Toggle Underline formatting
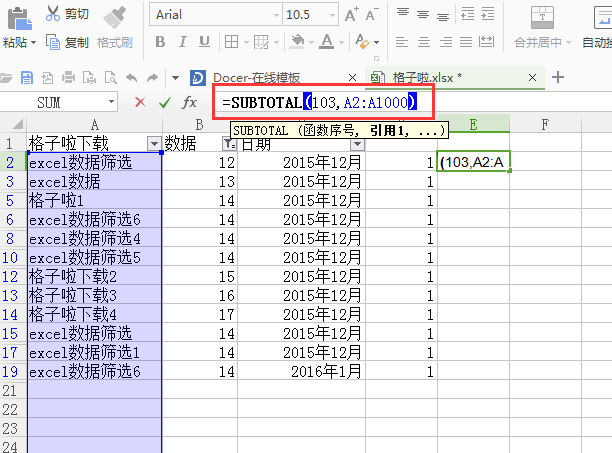Image resolution: width=612 pixels, height=453 pixels. pos(204,42)
